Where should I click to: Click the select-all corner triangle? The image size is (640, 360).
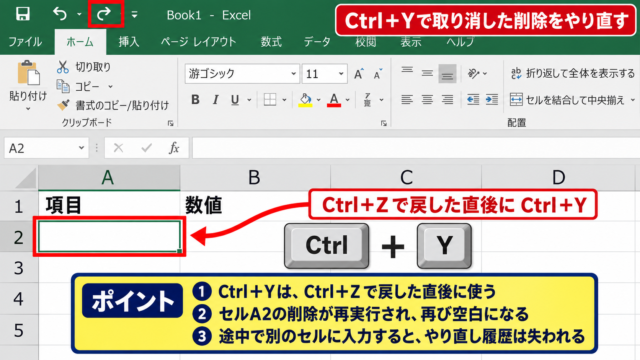click(x=24, y=178)
